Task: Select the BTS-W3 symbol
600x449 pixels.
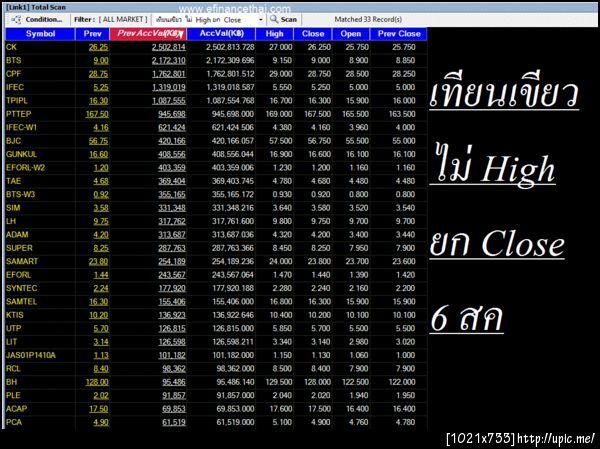Action: 20,194
